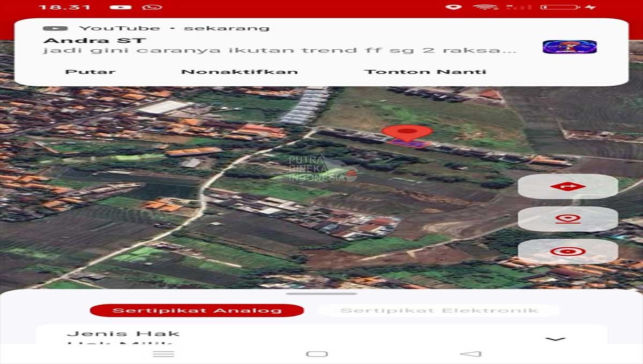Tap the Android home button

pyautogui.click(x=317, y=354)
